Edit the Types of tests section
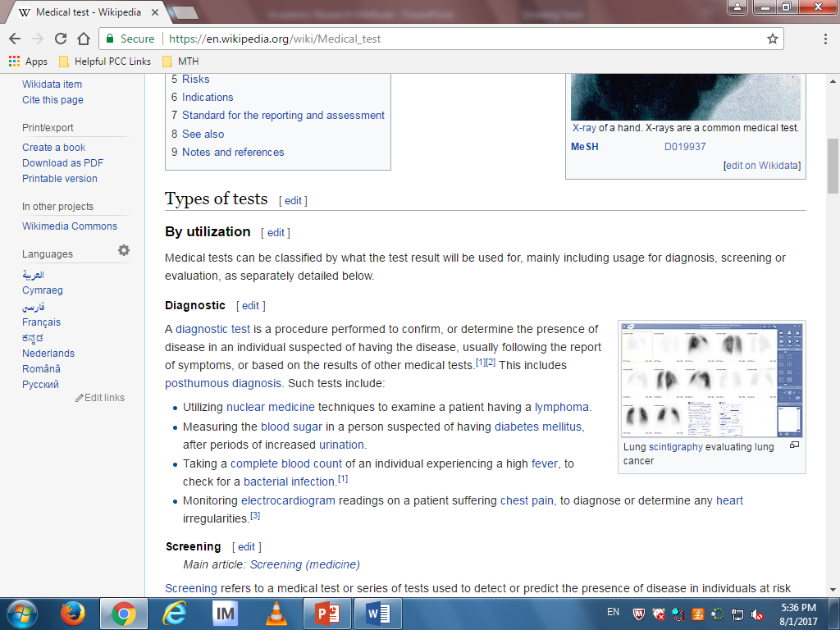The image size is (840, 630). point(293,200)
